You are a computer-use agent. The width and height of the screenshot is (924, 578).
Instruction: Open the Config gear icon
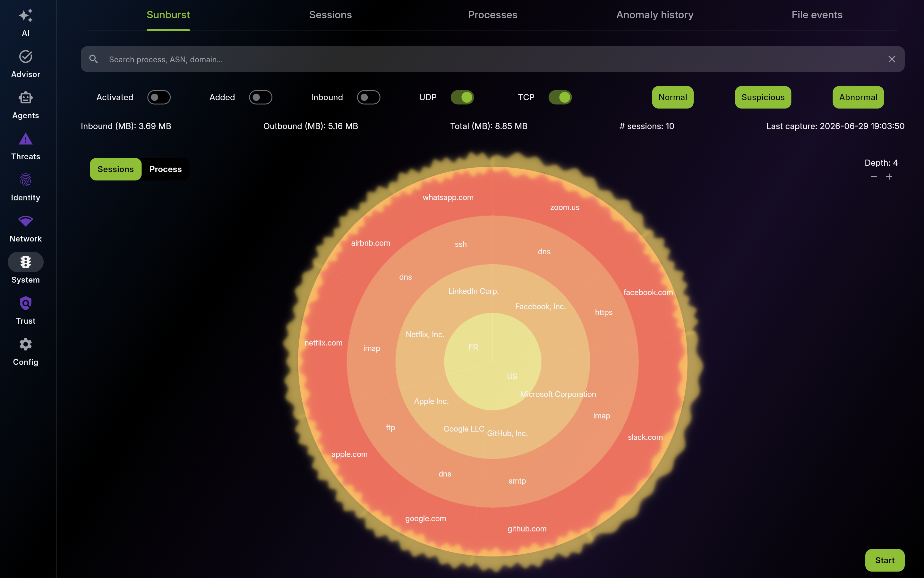point(26,345)
